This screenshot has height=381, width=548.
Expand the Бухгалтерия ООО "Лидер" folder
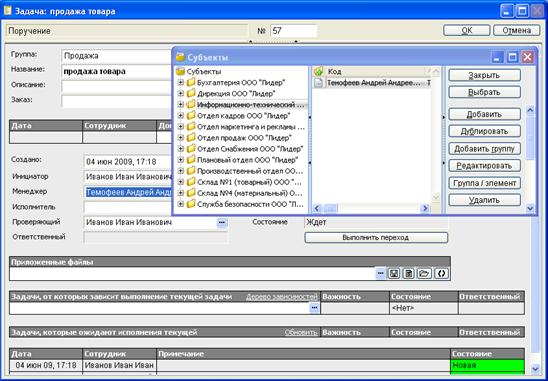click(x=181, y=83)
